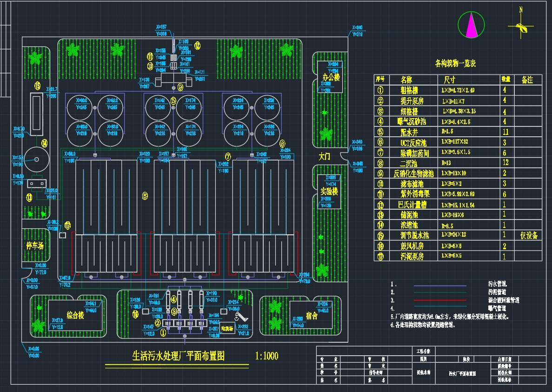
Task: Click the L×B=11×7 dimension cell
Action: (x=453, y=101)
